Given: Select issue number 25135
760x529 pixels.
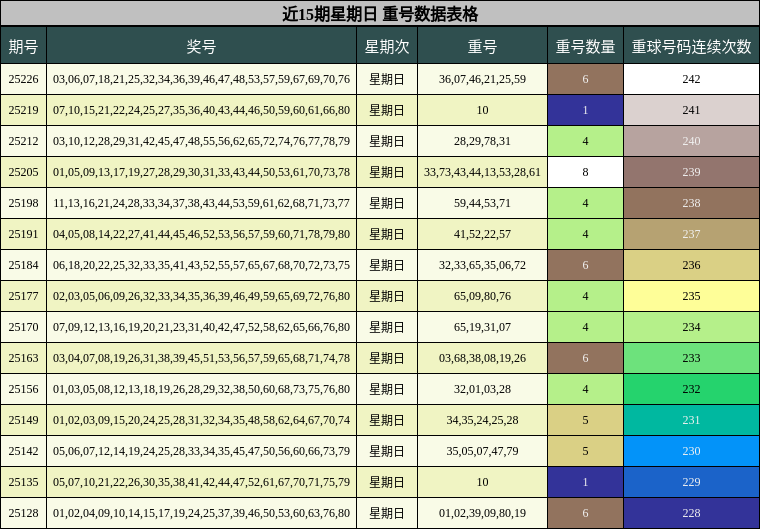Looking at the screenshot, I should 23,482.
